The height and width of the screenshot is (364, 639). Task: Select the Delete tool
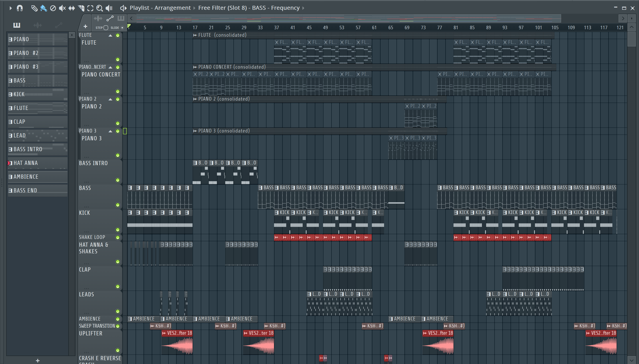click(53, 8)
